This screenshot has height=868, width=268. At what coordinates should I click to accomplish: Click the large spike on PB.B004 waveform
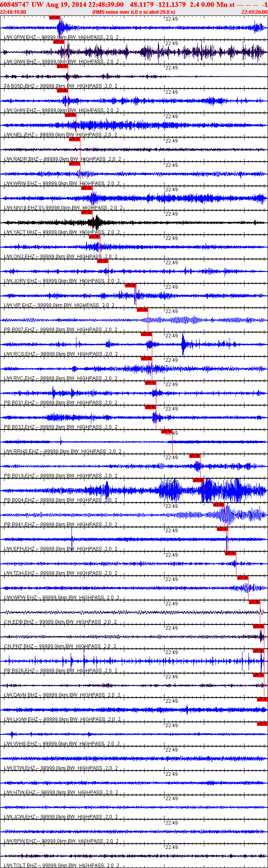coord(204,490)
